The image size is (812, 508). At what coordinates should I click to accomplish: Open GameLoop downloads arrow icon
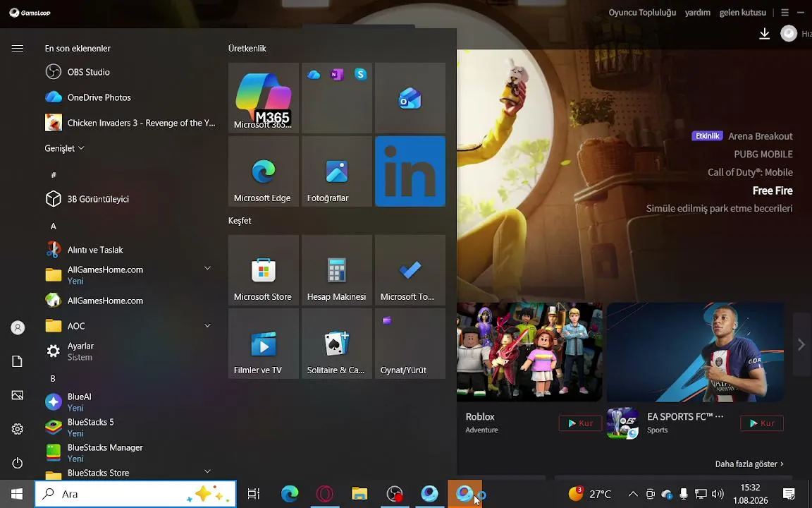[764, 34]
